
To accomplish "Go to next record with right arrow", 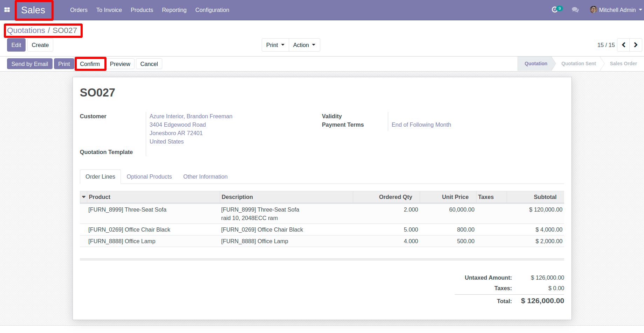I will (636, 45).
